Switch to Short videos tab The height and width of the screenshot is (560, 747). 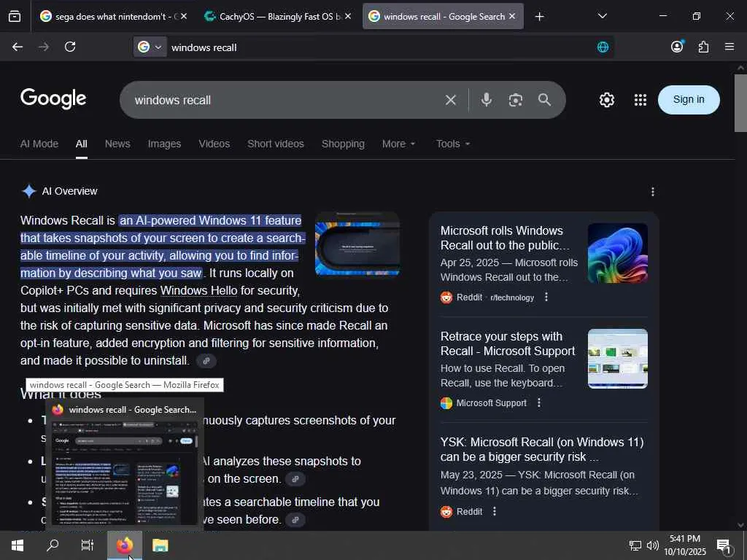click(x=275, y=144)
